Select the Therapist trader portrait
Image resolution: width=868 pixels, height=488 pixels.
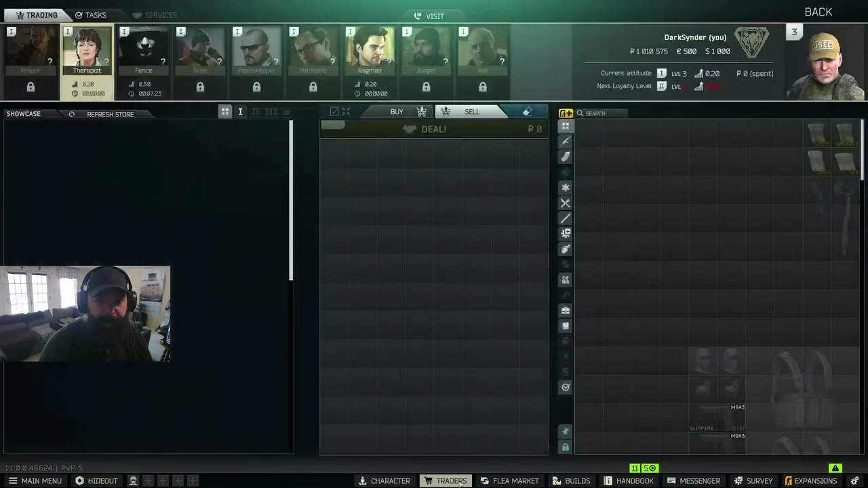click(x=87, y=51)
